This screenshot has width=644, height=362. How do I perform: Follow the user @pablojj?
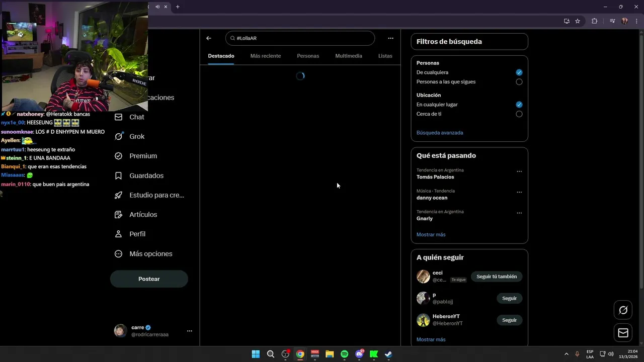(x=509, y=298)
